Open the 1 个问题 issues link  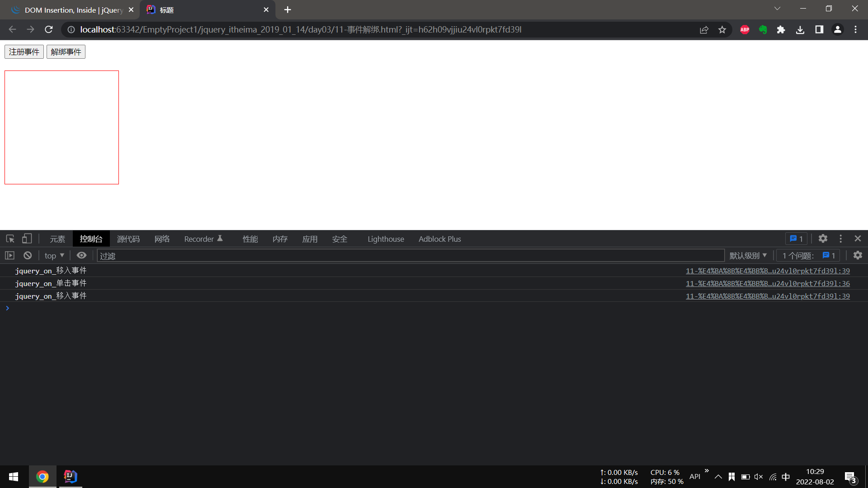[808, 256]
